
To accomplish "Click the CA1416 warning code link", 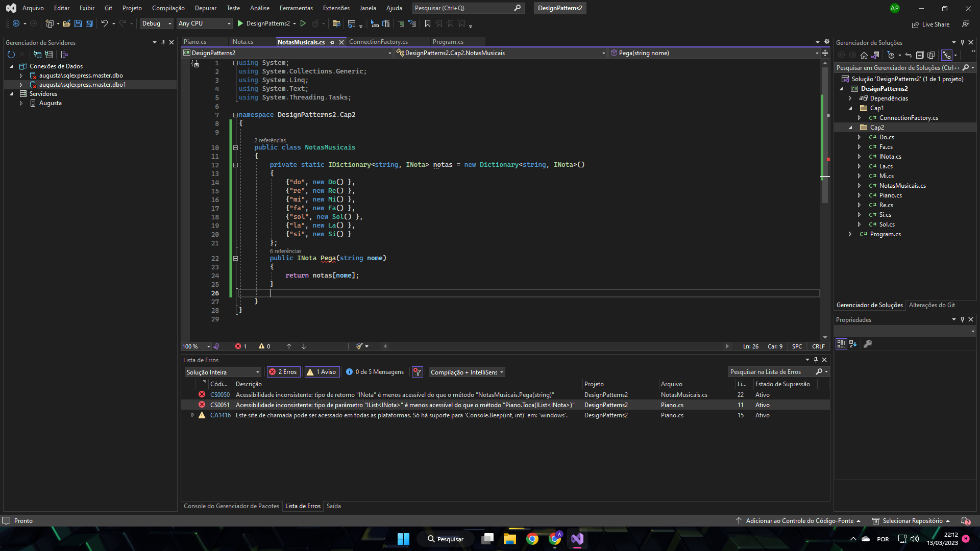I will tap(220, 415).
